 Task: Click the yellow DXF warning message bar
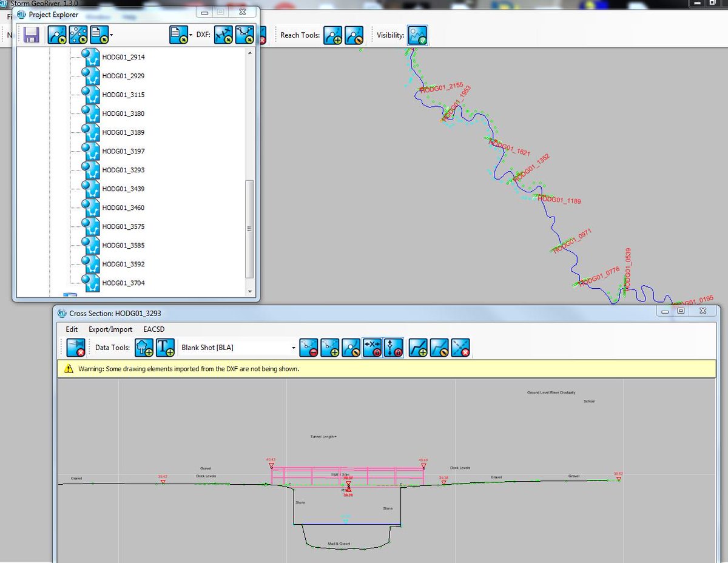387,368
